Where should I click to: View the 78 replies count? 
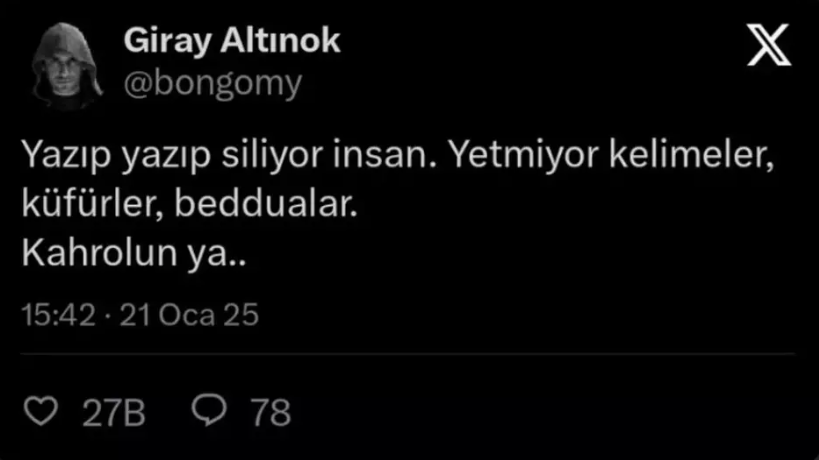(271, 412)
